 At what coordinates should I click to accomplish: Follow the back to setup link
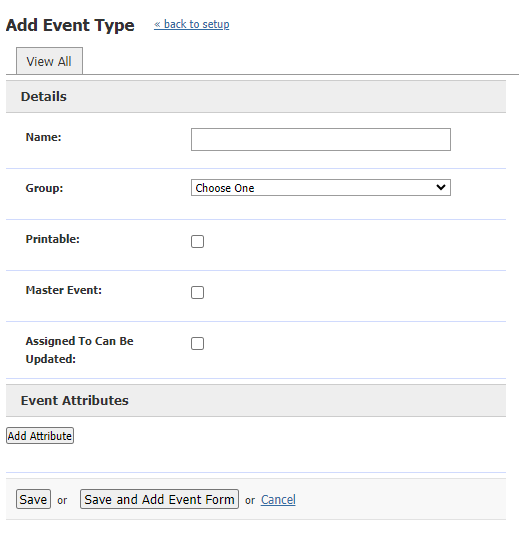[191, 25]
